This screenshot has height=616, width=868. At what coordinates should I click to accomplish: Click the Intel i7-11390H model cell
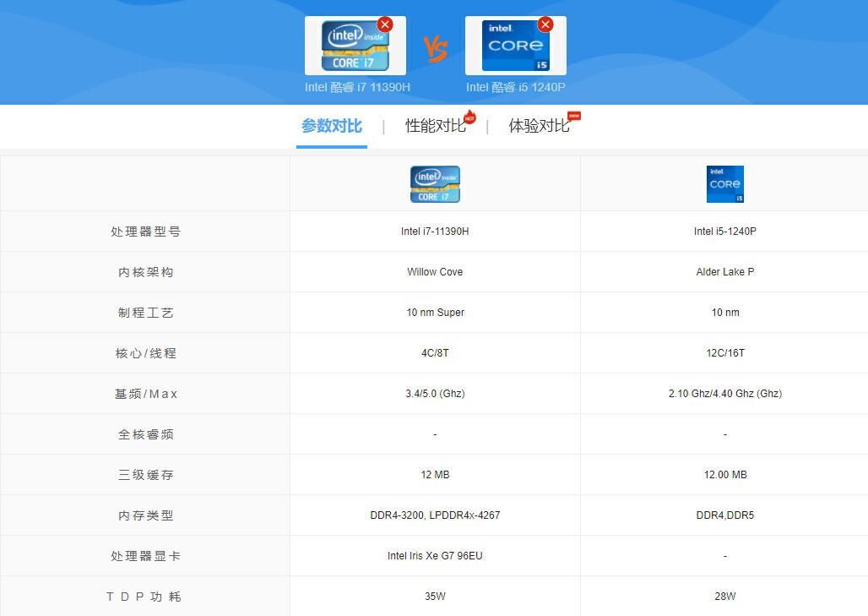[435, 232]
